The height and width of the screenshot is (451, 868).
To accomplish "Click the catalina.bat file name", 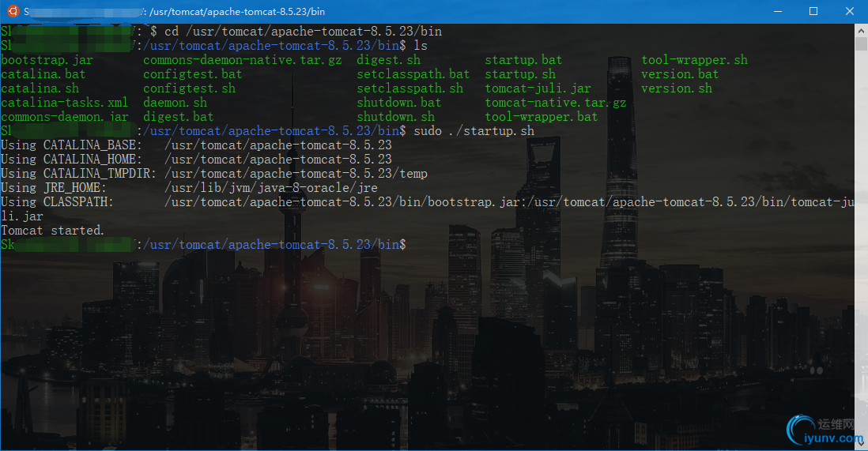I will [x=43, y=74].
